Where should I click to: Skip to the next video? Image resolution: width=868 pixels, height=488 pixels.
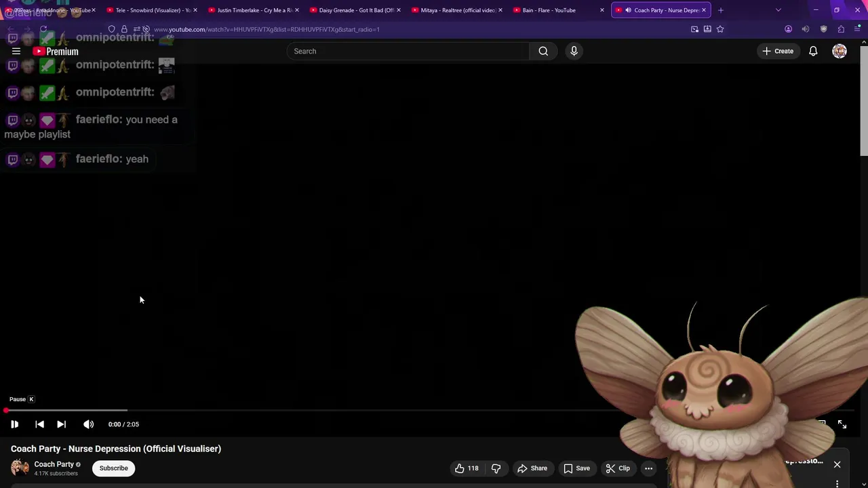tap(61, 424)
